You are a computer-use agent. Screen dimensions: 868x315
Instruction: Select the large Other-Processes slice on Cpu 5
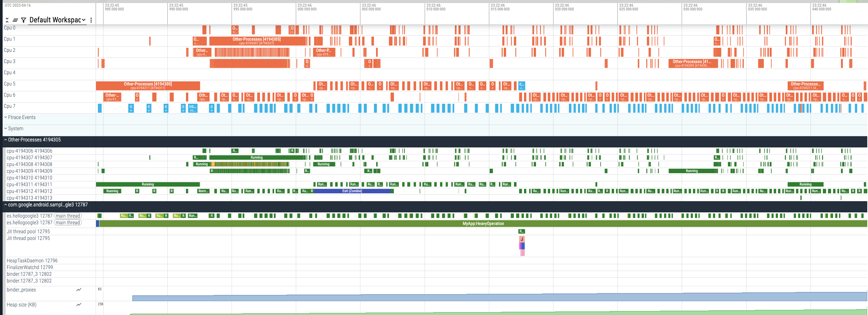tap(148, 85)
